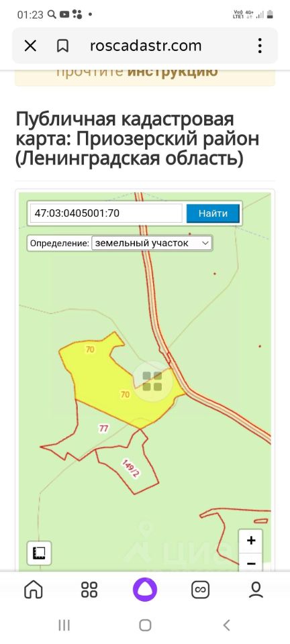The height and width of the screenshot is (644, 290).
Task: Focus the cadastral number input field
Action: [106, 213]
